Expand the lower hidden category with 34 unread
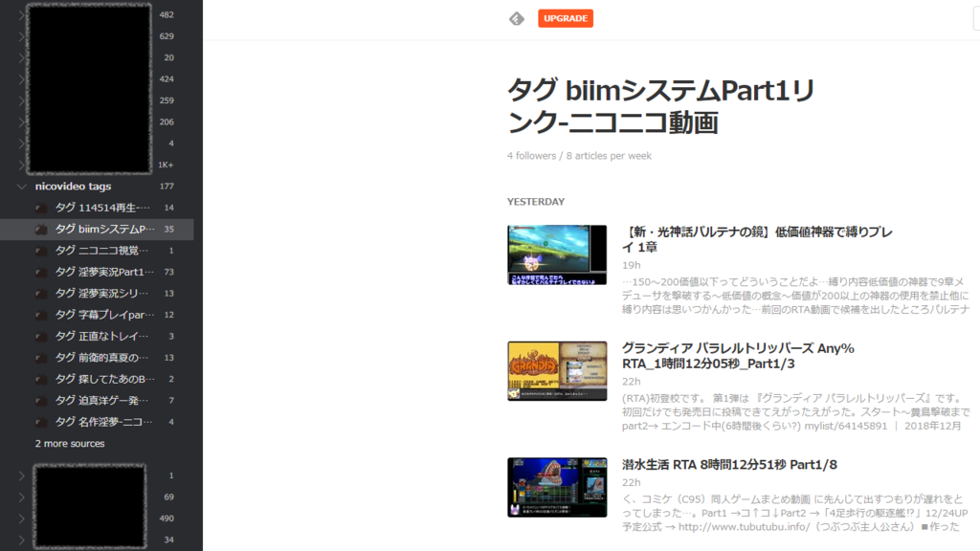The width and height of the screenshot is (980, 551). click(22, 540)
